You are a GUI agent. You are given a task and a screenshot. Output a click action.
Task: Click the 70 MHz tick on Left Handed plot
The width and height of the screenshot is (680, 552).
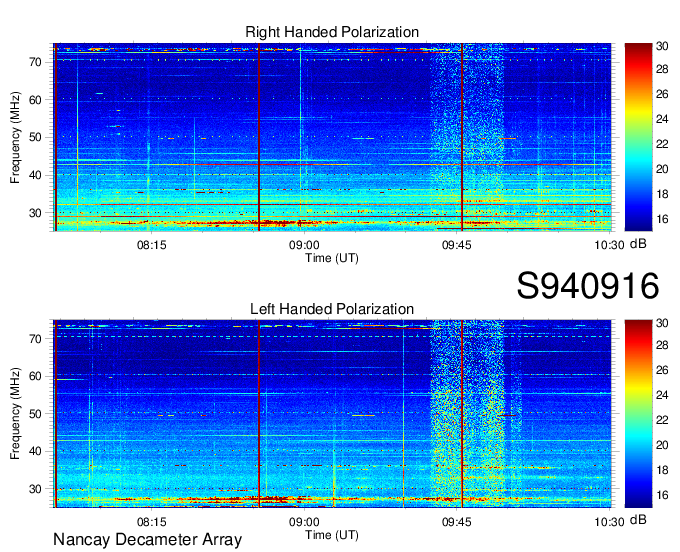pyautogui.click(x=36, y=339)
